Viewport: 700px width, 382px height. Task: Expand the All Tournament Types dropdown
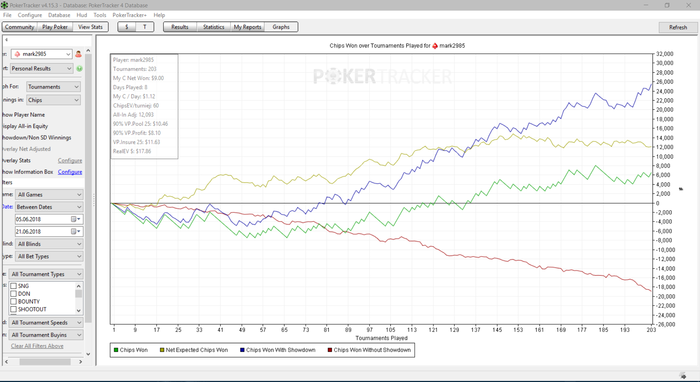tap(46, 274)
